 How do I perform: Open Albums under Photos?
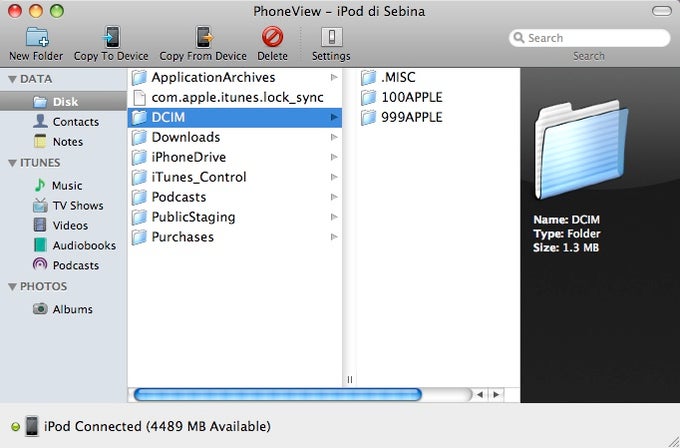tap(63, 309)
